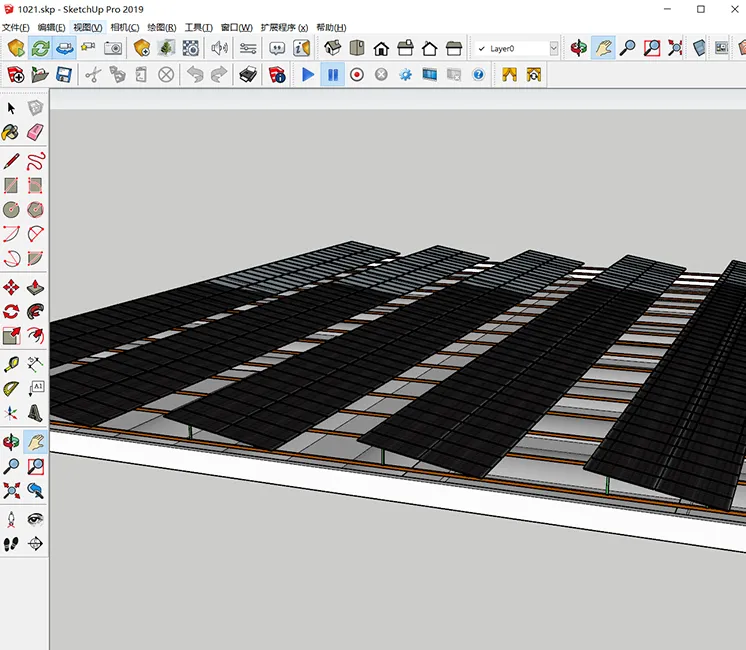Open the 文件(F) menu
The height and width of the screenshot is (650, 746).
click(x=17, y=27)
